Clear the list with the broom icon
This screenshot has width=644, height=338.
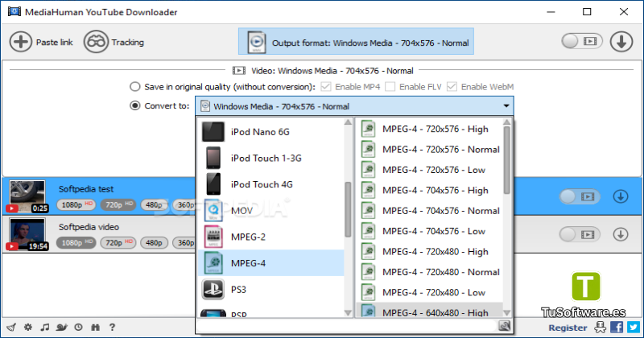[11, 328]
